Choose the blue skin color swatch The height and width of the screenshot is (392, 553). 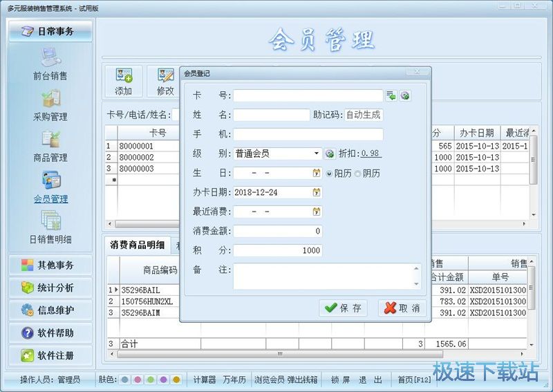[124, 380]
